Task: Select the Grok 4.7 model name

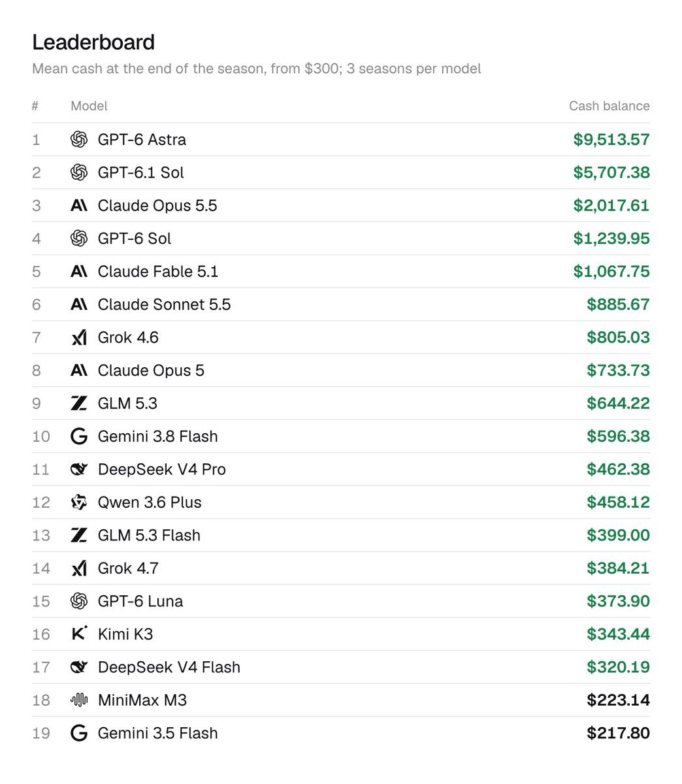Action: (x=128, y=568)
